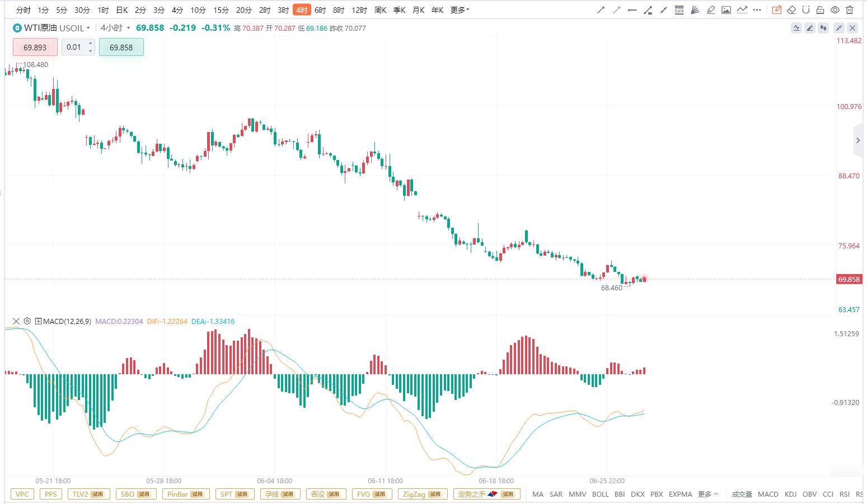
Task: Enable the PPS indicator
Action: (x=51, y=494)
